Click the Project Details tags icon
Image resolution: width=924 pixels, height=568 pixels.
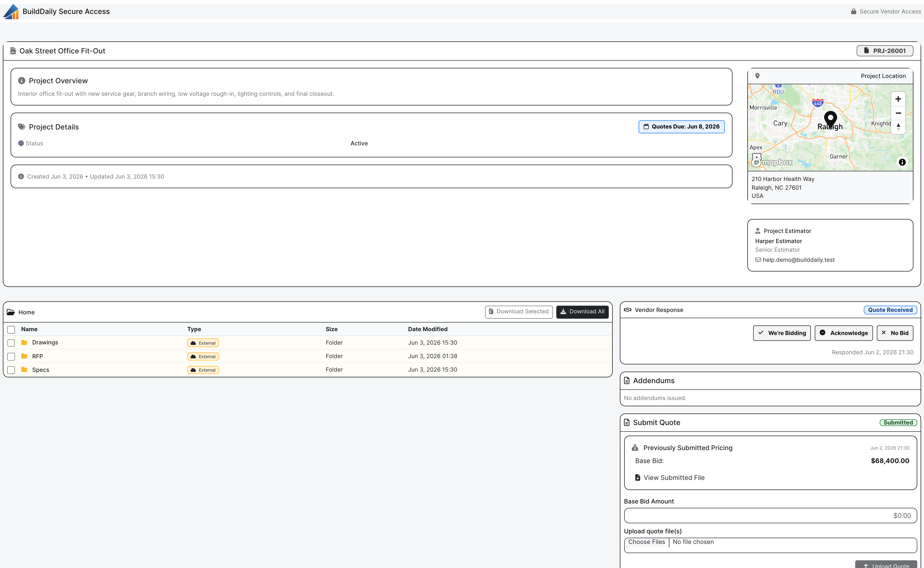[x=22, y=127]
